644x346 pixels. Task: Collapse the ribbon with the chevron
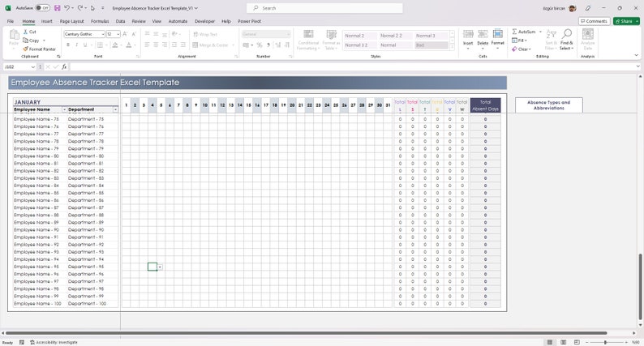[x=636, y=55]
